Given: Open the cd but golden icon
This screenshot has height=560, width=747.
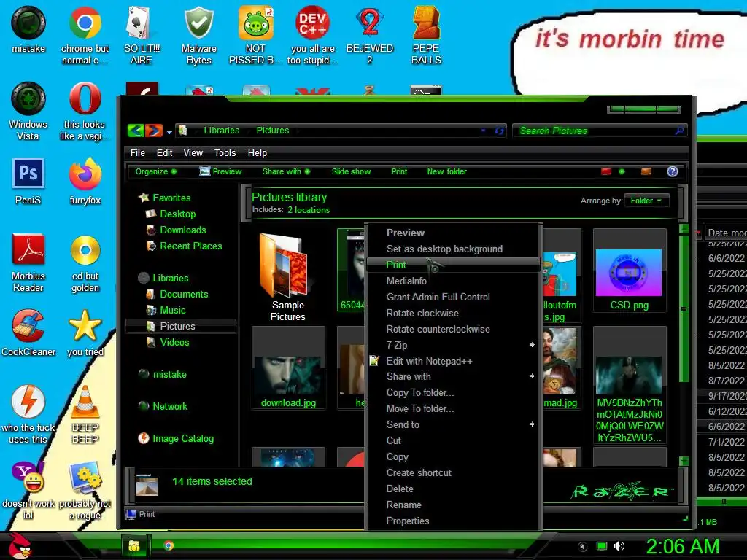Looking at the screenshot, I should click(85, 262).
